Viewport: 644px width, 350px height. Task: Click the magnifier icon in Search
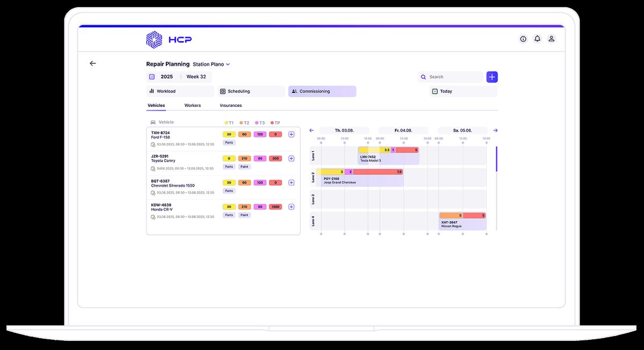tap(423, 77)
